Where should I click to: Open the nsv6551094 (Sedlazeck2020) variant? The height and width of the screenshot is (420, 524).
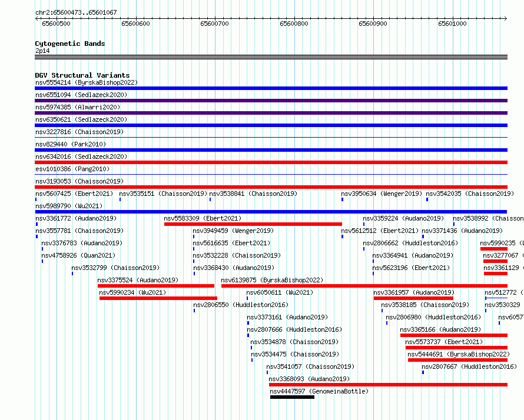point(81,95)
